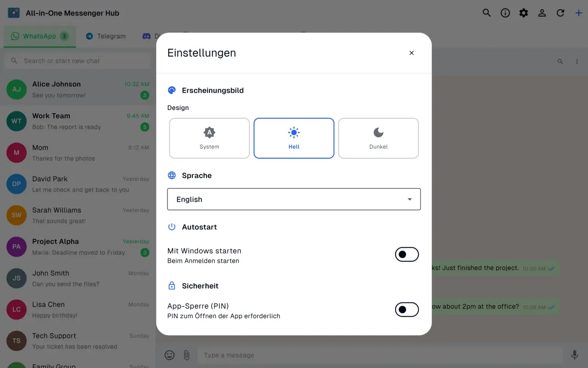Image resolution: width=588 pixels, height=368 pixels.
Task: Open Lisa Chen chat
Action: [78, 310]
